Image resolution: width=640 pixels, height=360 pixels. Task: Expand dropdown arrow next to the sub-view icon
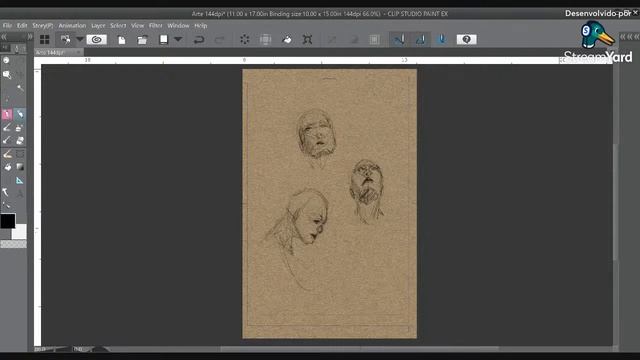click(80, 39)
